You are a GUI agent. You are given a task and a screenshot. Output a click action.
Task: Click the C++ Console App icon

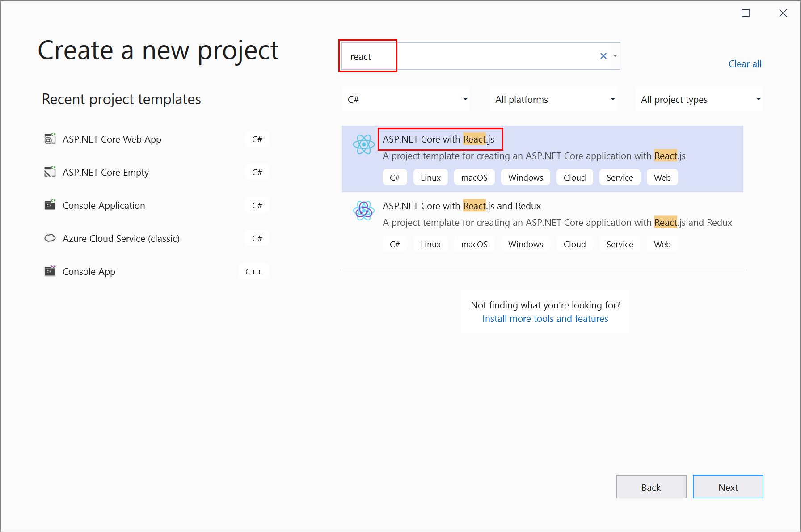(x=50, y=271)
